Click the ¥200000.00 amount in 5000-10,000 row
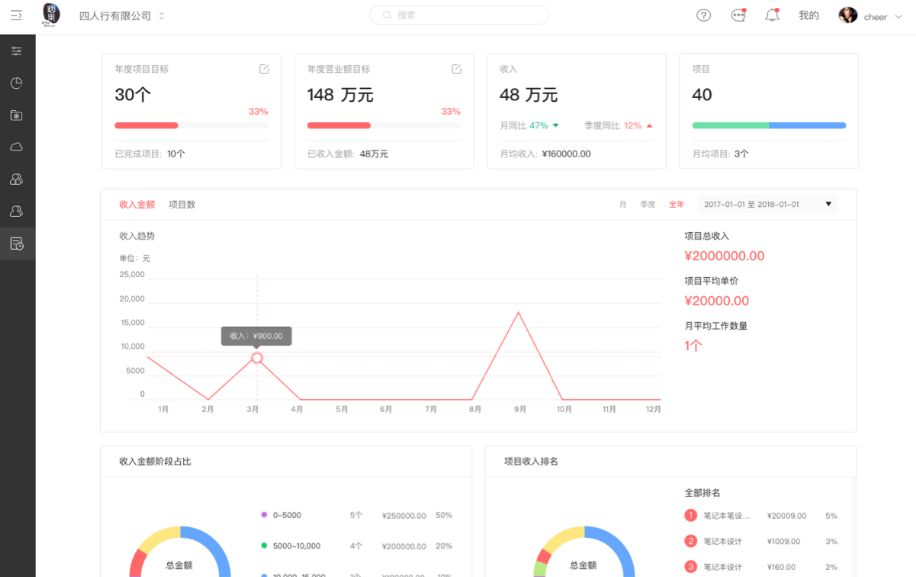 pyautogui.click(x=404, y=546)
